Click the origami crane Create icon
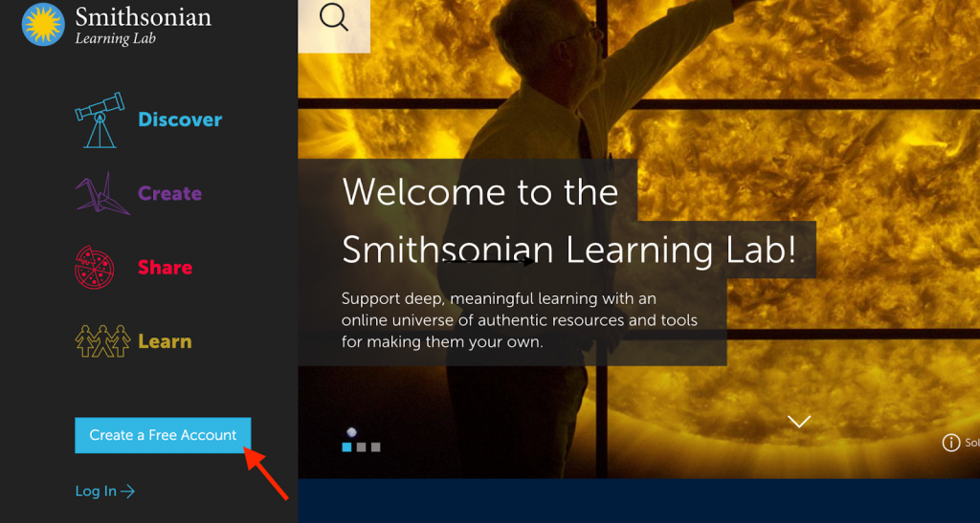 pyautogui.click(x=102, y=193)
